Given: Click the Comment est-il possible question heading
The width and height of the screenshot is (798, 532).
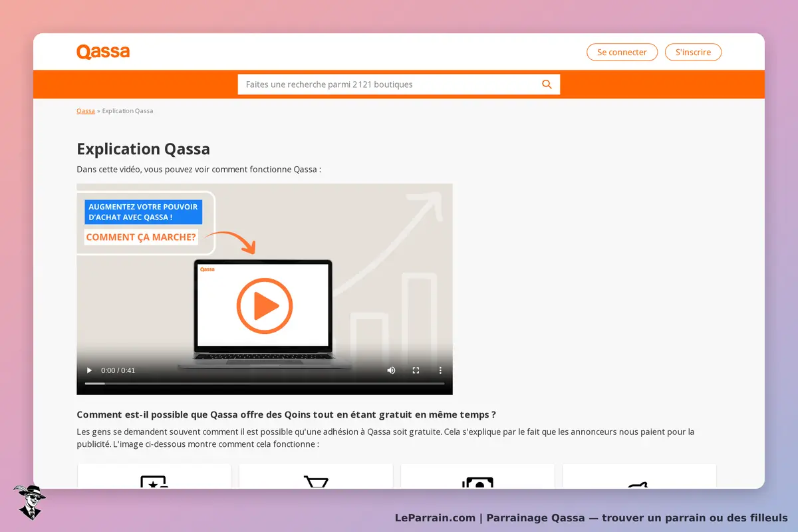Looking at the screenshot, I should tap(286, 415).
